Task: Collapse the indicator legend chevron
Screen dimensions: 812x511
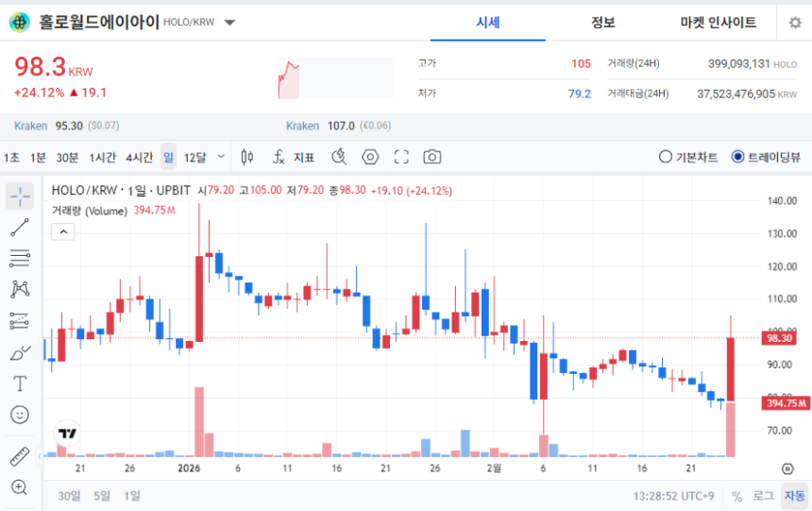Action: pos(63,231)
